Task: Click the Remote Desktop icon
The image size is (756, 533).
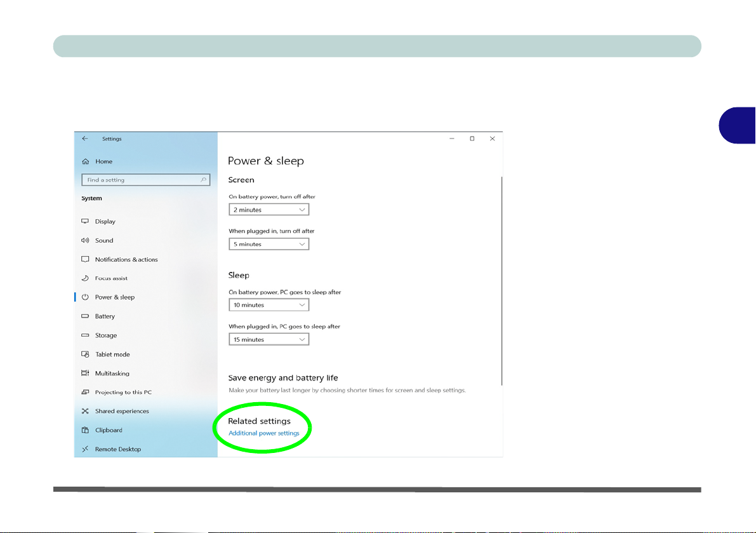Action: click(85, 449)
